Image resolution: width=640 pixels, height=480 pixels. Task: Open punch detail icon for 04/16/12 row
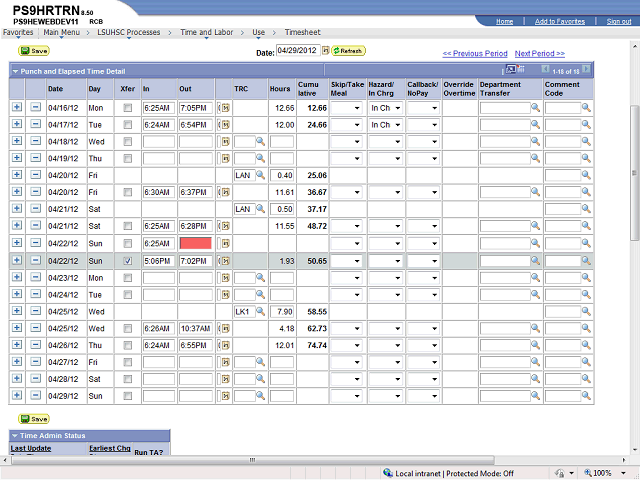(x=226, y=108)
